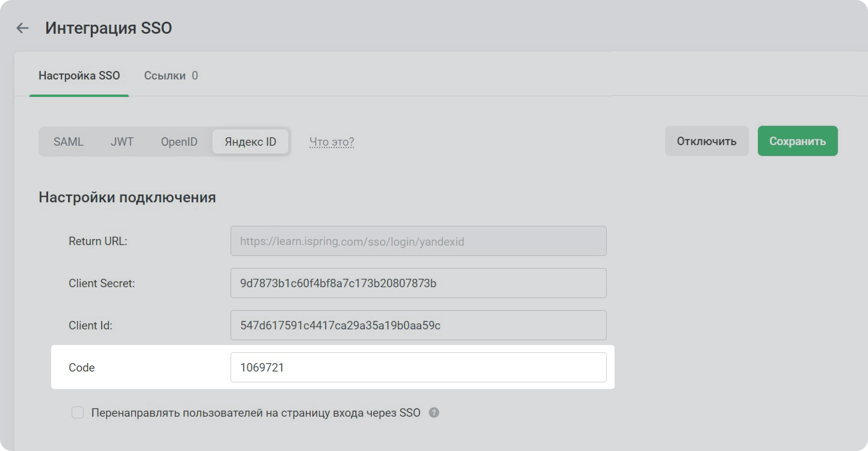Image resolution: width=868 pixels, height=451 pixels.
Task: Click the Перенаправлять пользователей label text
Action: pyautogui.click(x=256, y=413)
